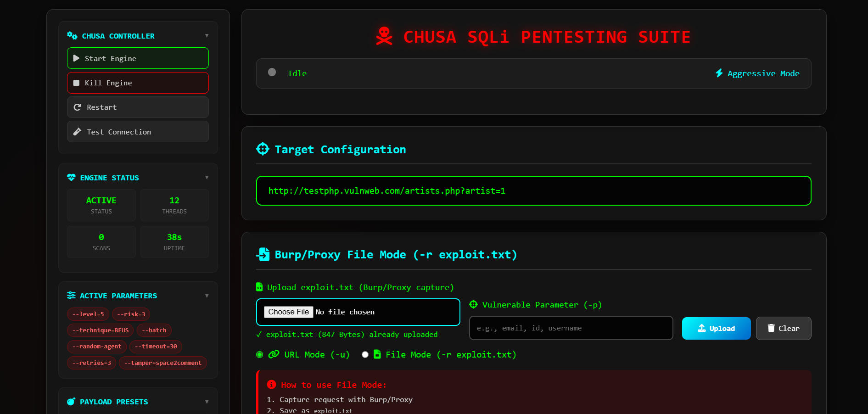Image resolution: width=868 pixels, height=414 pixels.
Task: Click the skull and crossbones logo
Action: pos(384,36)
